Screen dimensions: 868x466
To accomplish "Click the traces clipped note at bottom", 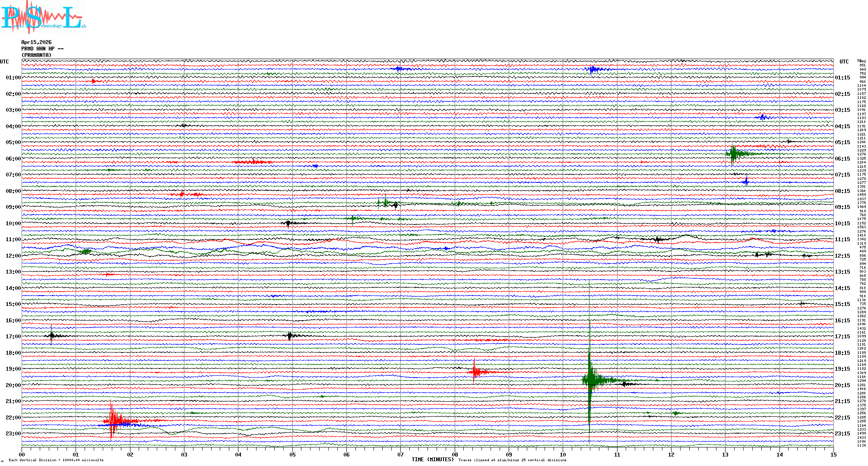I will point(512,460).
